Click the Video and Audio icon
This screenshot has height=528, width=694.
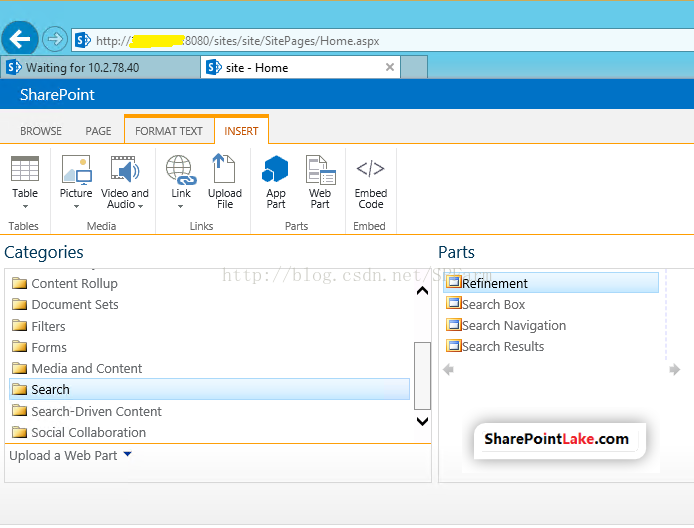coord(125,169)
